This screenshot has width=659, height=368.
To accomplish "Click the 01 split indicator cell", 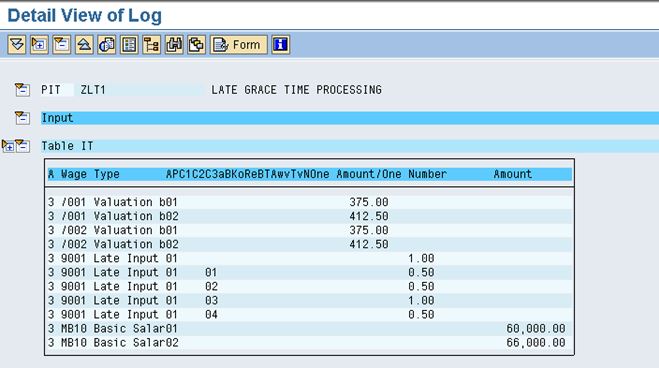I will [x=211, y=273].
